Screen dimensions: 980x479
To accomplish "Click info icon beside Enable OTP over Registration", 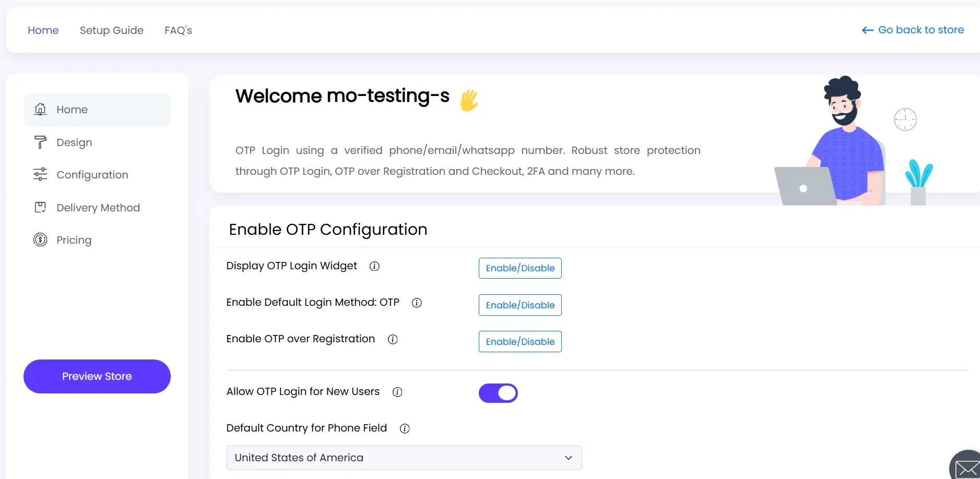I will [393, 339].
